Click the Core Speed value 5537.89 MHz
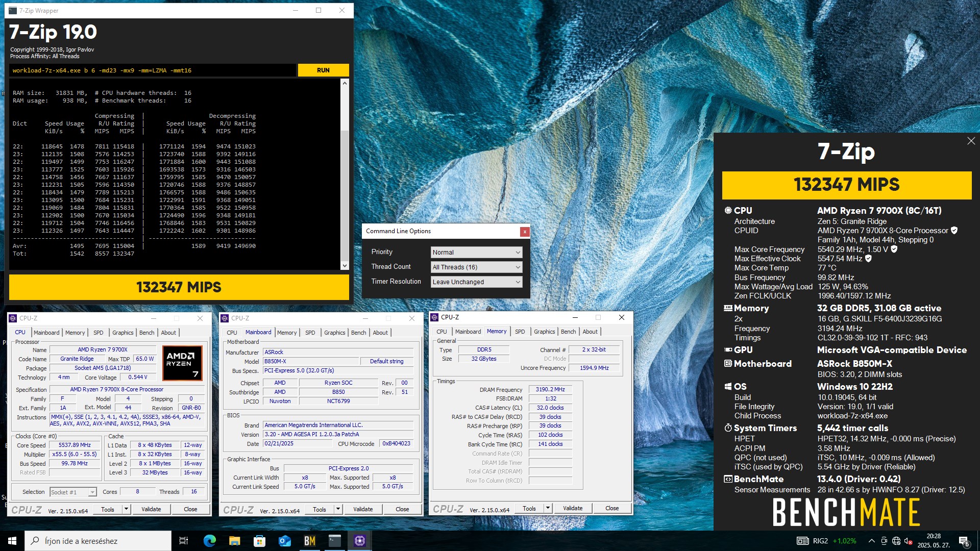Viewport: 980px width, 551px height. tap(75, 445)
